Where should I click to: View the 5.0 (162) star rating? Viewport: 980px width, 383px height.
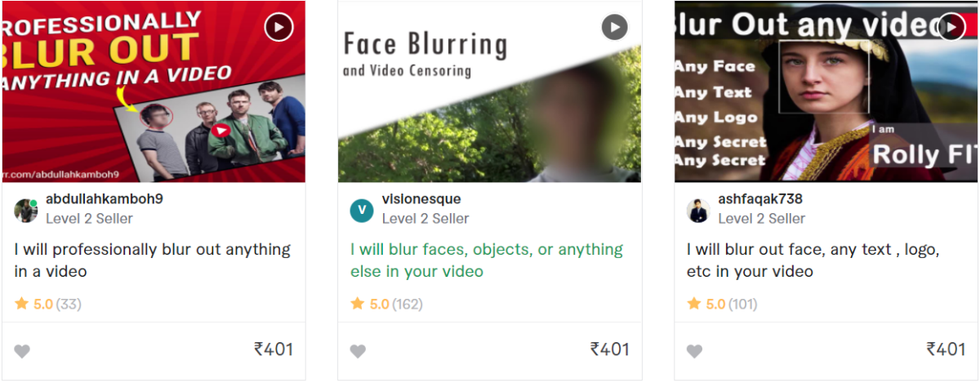click(386, 305)
